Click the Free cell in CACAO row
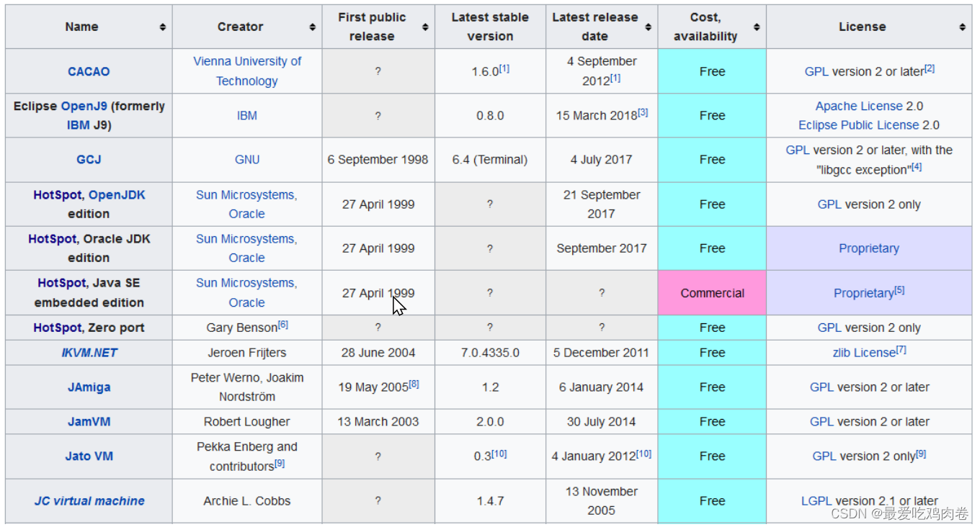This screenshot has height=527, width=980. pyautogui.click(x=712, y=71)
